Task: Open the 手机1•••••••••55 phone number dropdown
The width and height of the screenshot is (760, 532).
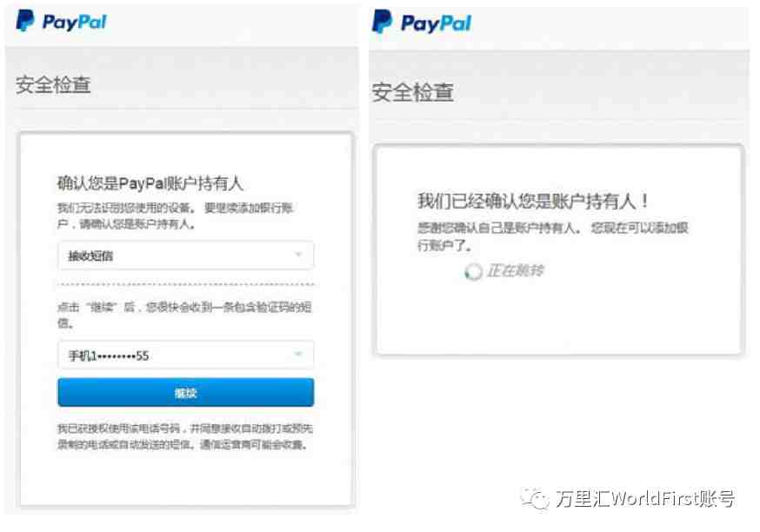Action: pos(185,356)
